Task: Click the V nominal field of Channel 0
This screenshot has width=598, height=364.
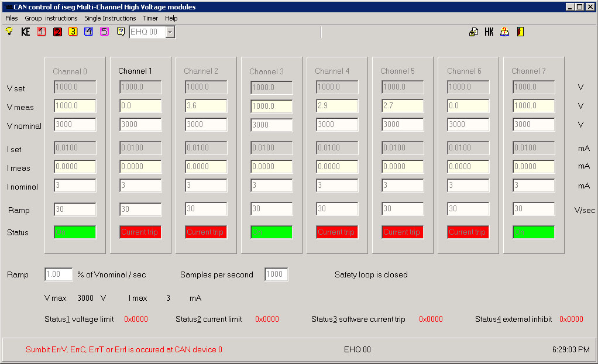Action: (75, 125)
